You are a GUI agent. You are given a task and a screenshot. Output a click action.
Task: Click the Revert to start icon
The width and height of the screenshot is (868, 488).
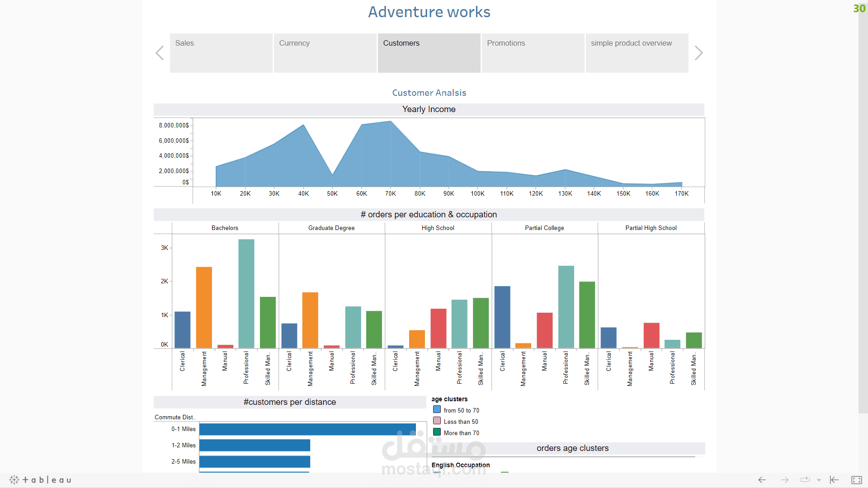835,480
